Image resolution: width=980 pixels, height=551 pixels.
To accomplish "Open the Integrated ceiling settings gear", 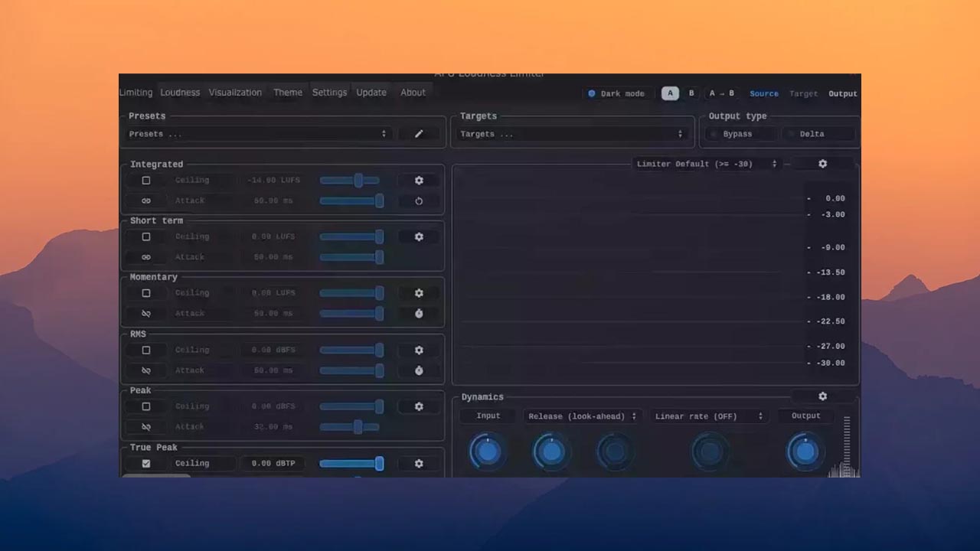I will coord(419,181).
